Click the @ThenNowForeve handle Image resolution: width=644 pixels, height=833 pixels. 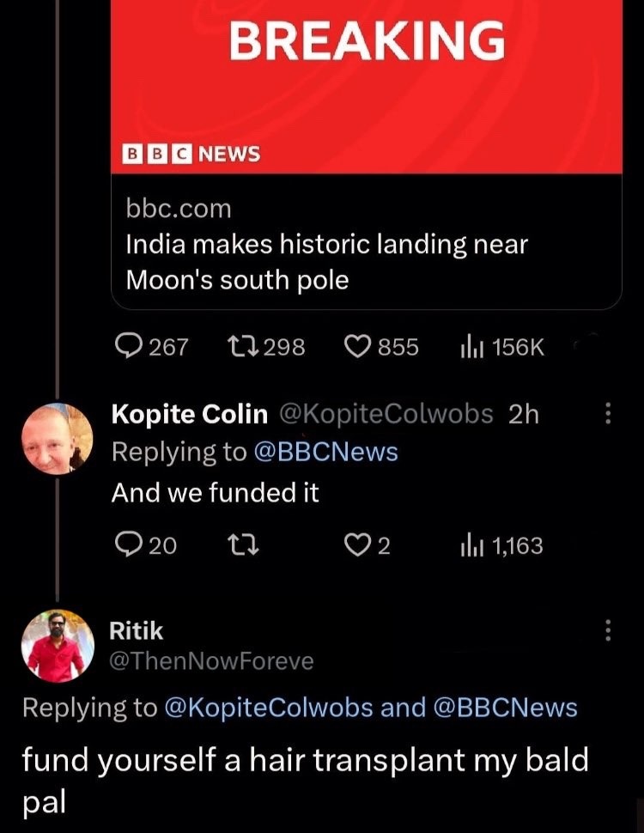210,661
